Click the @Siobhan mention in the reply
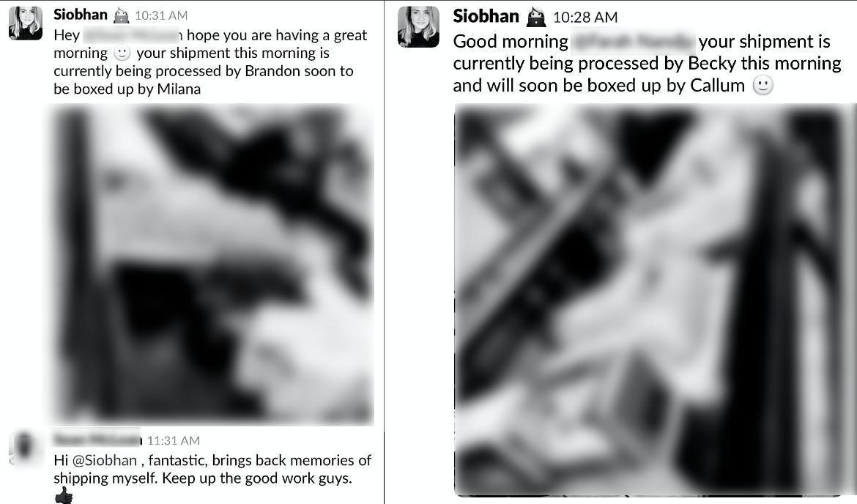This screenshot has height=504, width=857. click(105, 460)
